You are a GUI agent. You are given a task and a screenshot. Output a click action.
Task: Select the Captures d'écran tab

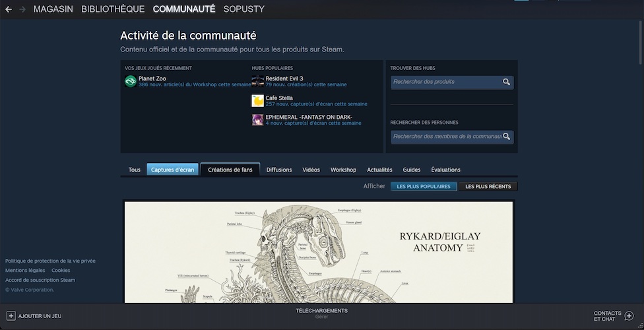[x=172, y=170]
